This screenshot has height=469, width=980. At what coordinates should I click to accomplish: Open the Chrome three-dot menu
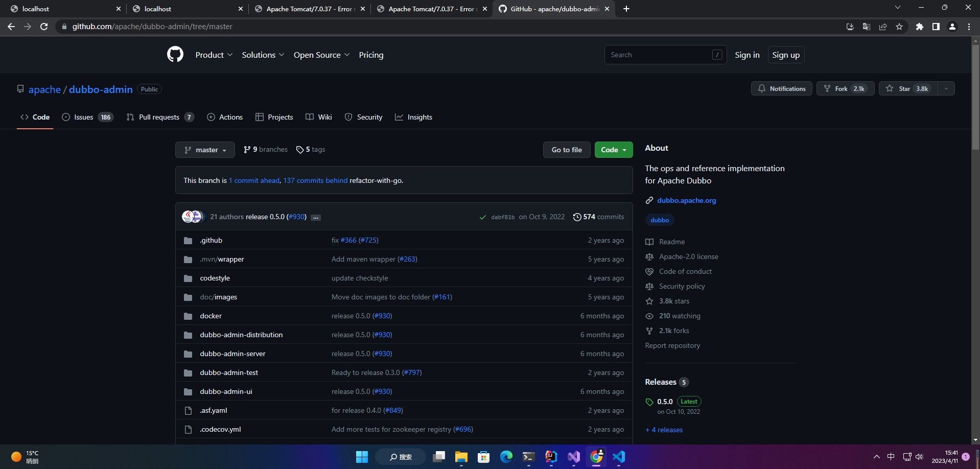point(969,27)
